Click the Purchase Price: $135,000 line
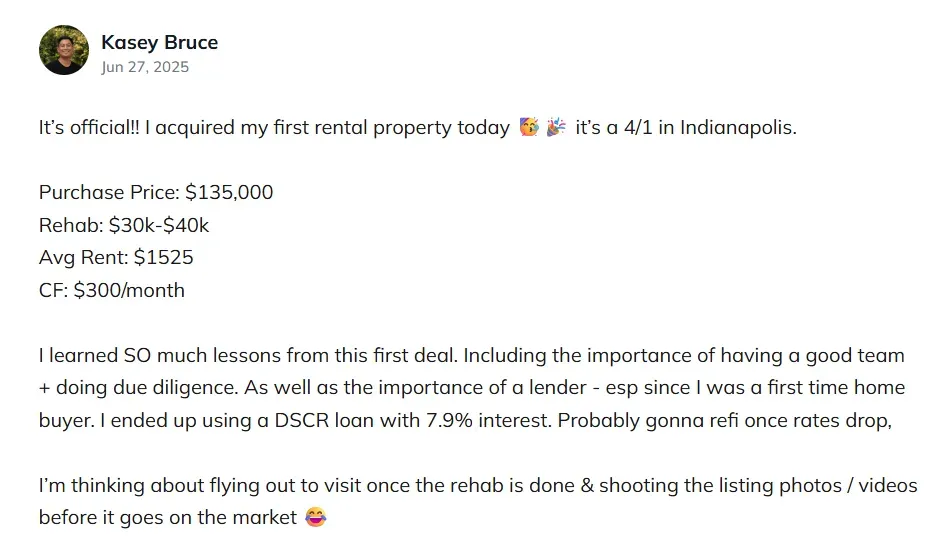 [156, 192]
